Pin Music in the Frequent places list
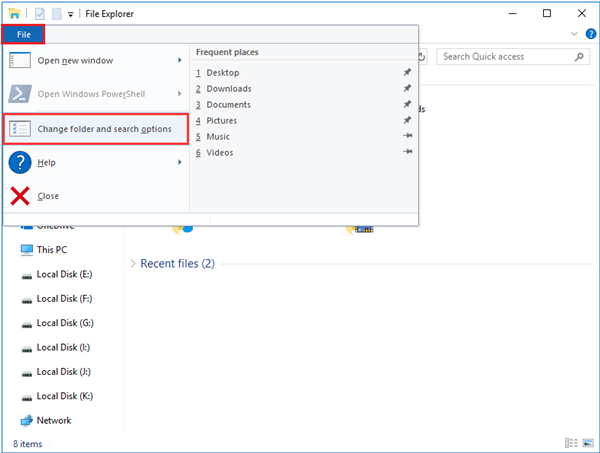600x453 pixels. pos(408,135)
